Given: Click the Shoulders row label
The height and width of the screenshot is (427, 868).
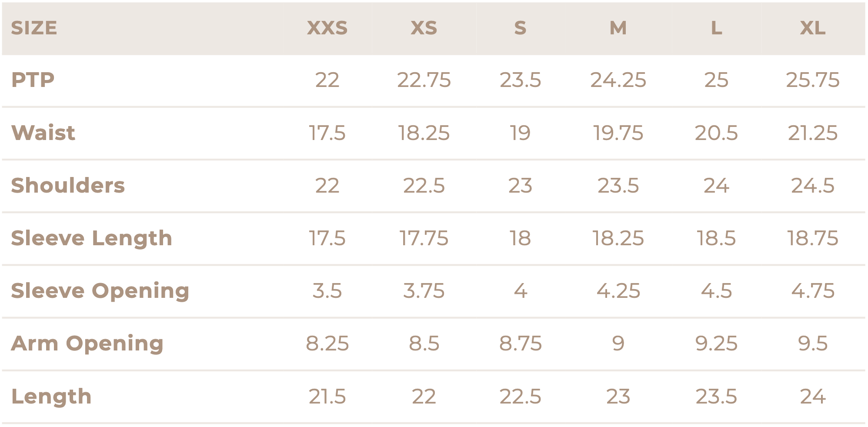Looking at the screenshot, I should click(x=68, y=186).
